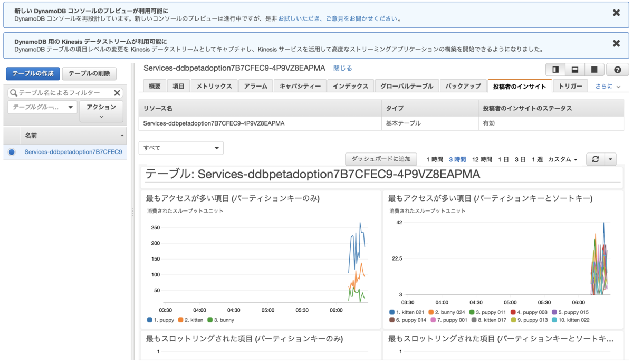This screenshot has height=364, width=633.
Task: Toggle the kitten 021 legend entry
Action: pos(407,312)
